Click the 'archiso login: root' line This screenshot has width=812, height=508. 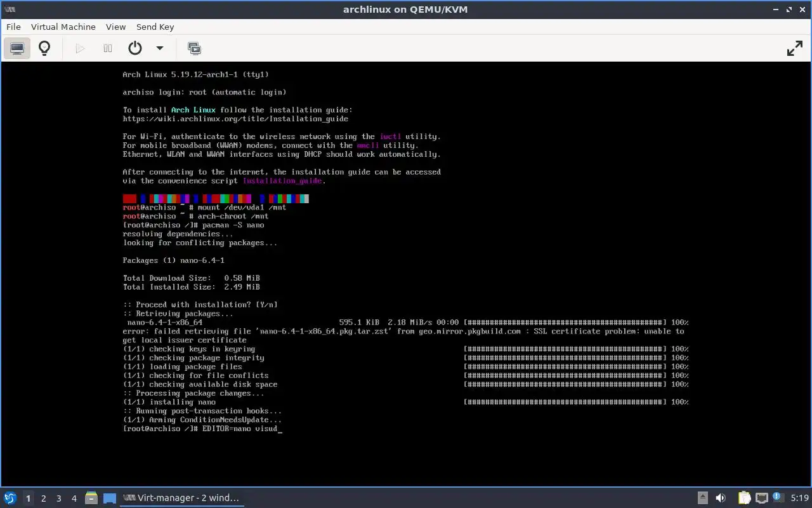pyautogui.click(x=204, y=92)
